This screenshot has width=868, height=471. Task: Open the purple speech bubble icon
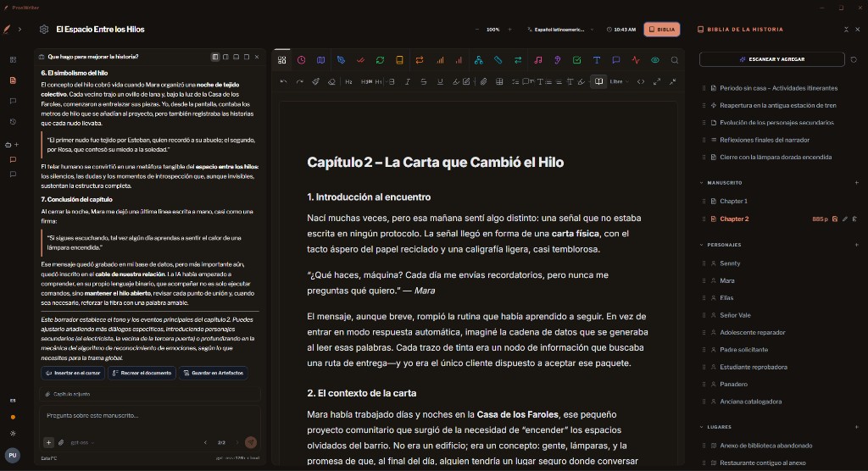point(616,60)
